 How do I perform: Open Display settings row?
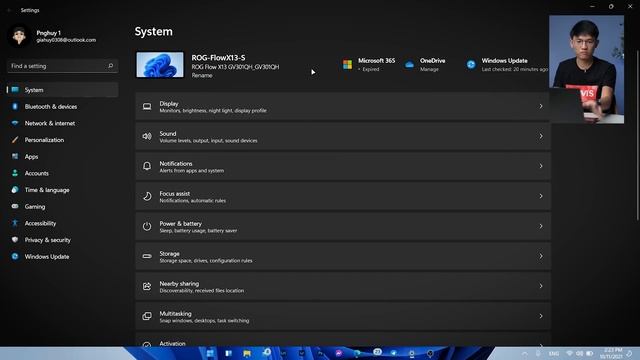point(343,107)
